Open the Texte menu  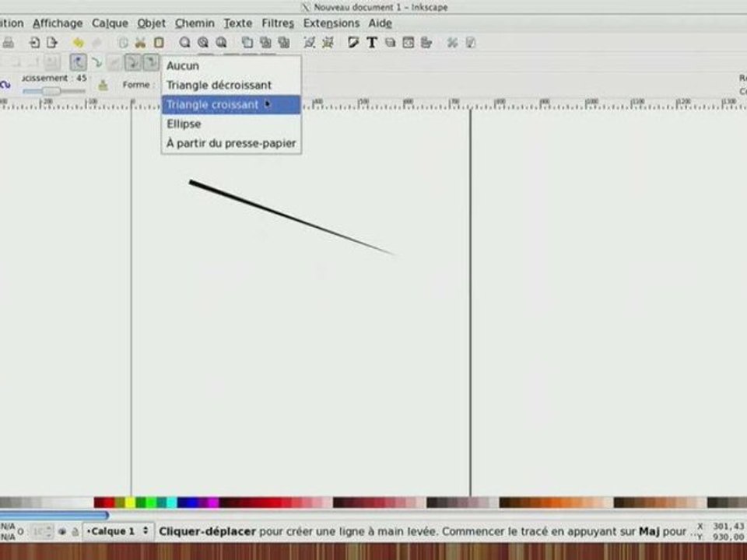coord(238,23)
